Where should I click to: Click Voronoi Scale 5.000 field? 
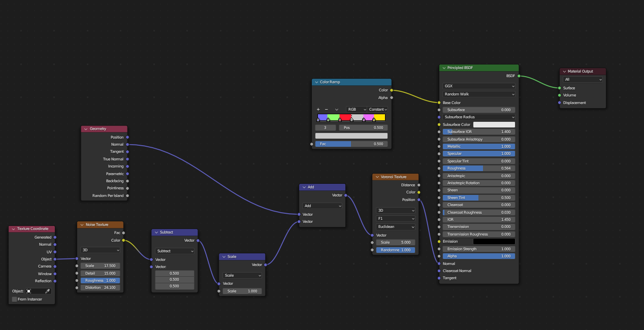pyautogui.click(x=396, y=242)
